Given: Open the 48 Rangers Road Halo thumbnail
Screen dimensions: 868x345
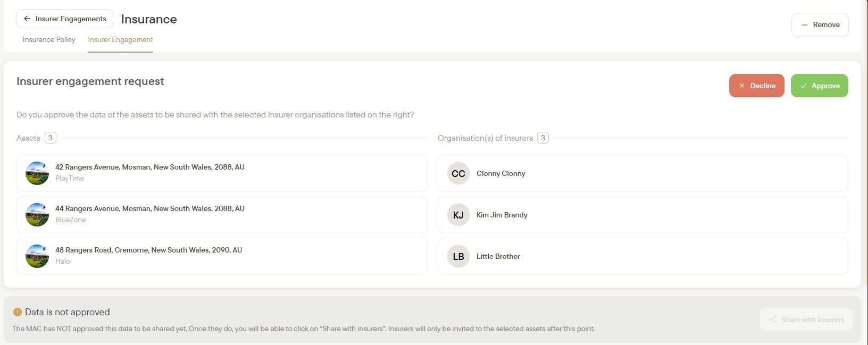Looking at the screenshot, I should pos(37,256).
